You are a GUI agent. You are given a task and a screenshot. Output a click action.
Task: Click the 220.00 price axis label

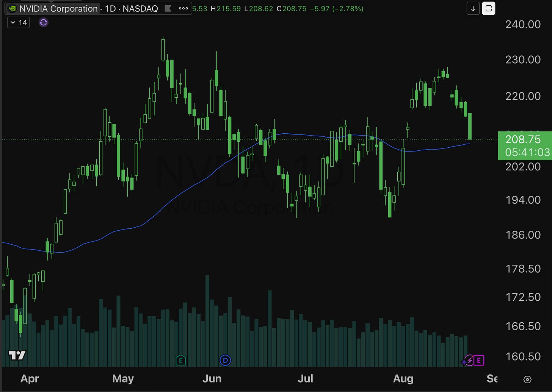tap(523, 96)
